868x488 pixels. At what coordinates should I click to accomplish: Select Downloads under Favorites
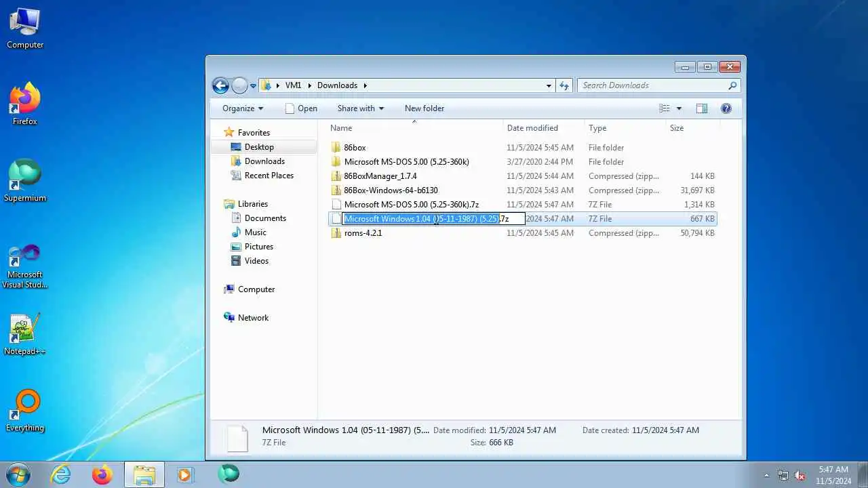(264, 161)
